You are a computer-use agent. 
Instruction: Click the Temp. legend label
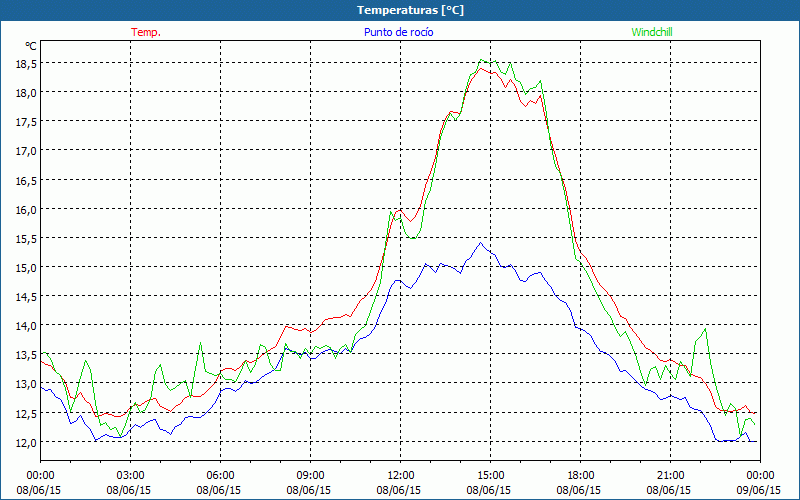146,32
